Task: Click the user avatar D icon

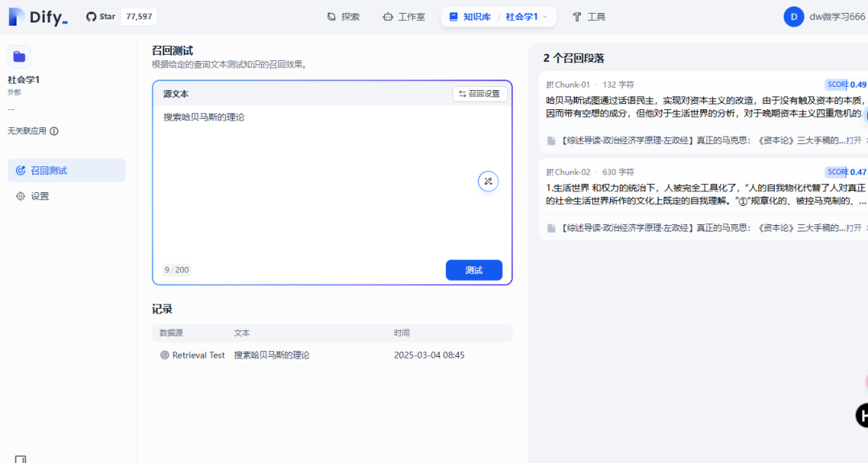Action: (793, 17)
